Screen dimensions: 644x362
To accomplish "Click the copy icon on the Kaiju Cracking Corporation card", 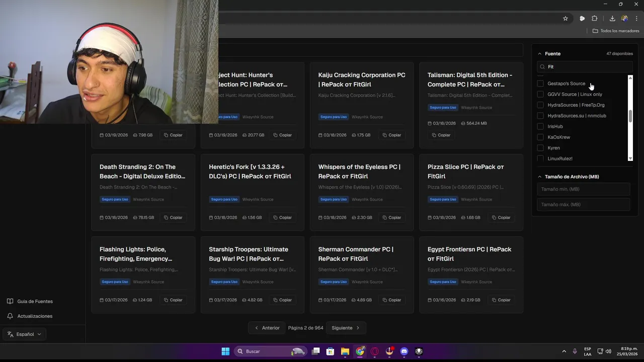I will [385, 135].
